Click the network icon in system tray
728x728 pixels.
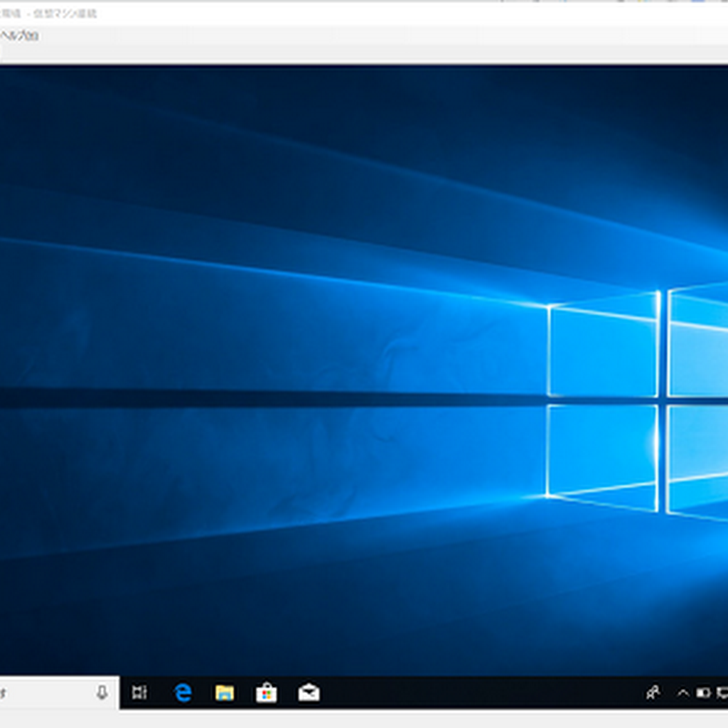722,692
